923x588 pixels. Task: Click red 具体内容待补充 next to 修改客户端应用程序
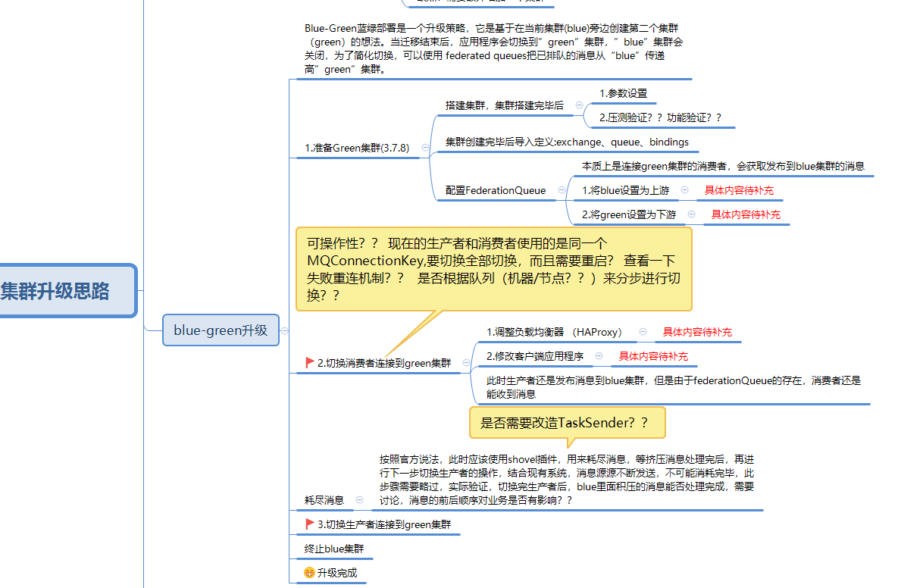(x=653, y=355)
